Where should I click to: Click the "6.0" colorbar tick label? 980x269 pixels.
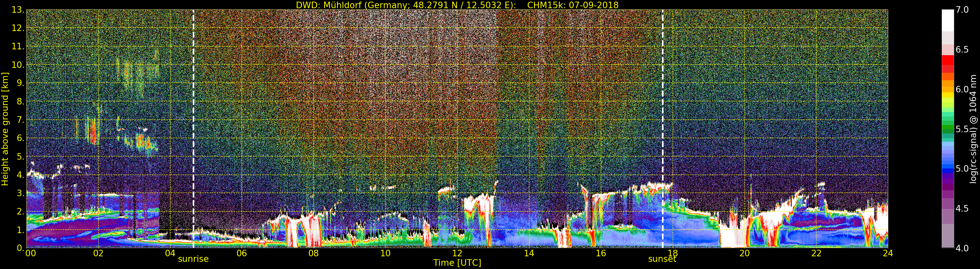tap(962, 89)
